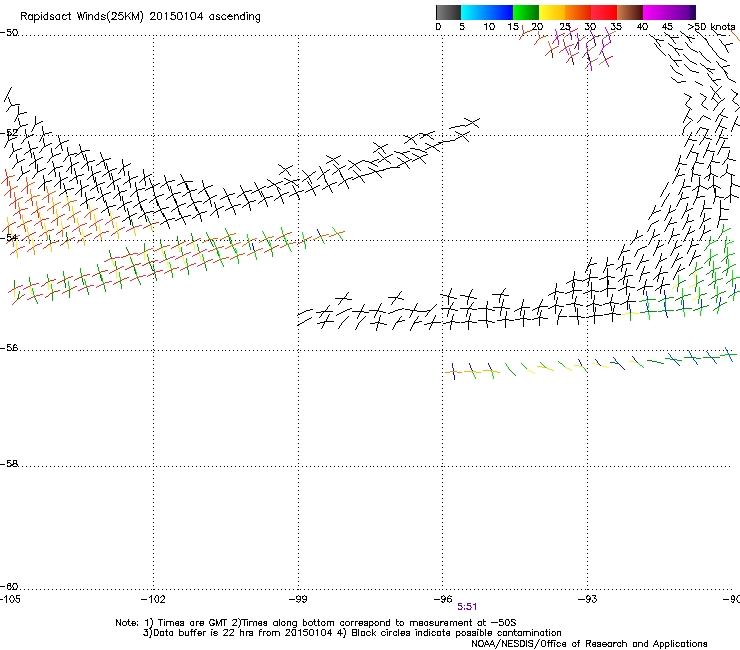The height and width of the screenshot is (650, 740).
Task: Click the red 30-35 knots legend segment
Action: pos(604,12)
